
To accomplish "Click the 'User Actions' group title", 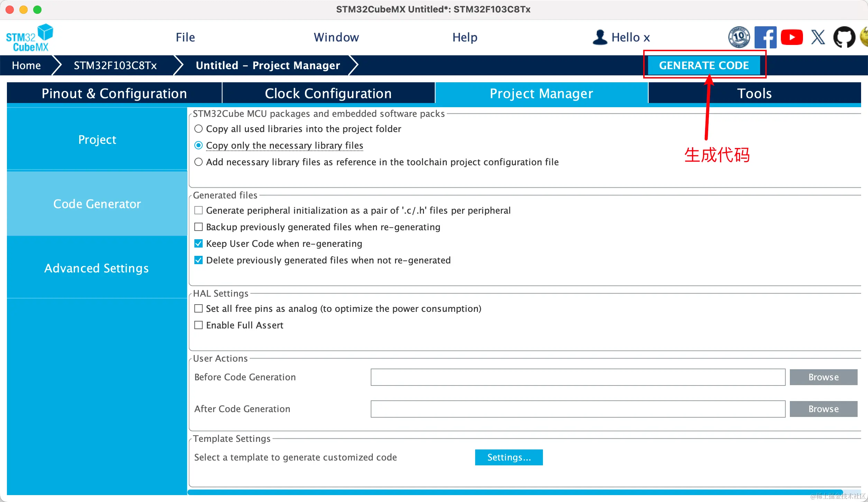I will (220, 358).
